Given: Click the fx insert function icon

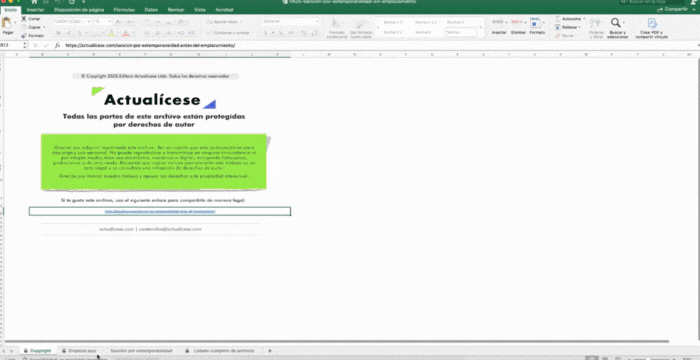Looking at the screenshot, I should (x=57, y=46).
